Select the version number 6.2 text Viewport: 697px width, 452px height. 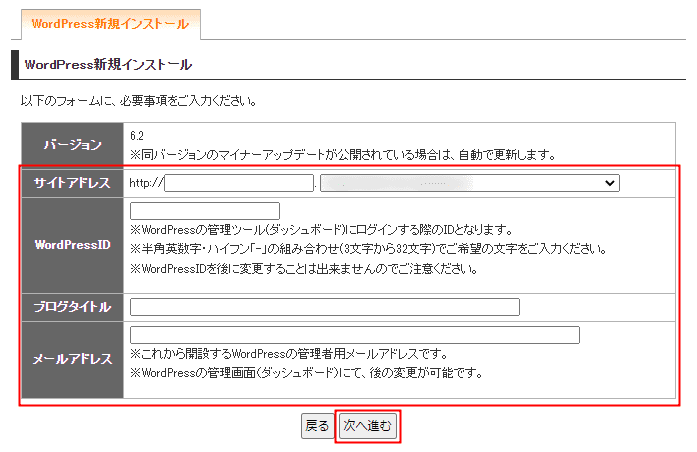137,136
